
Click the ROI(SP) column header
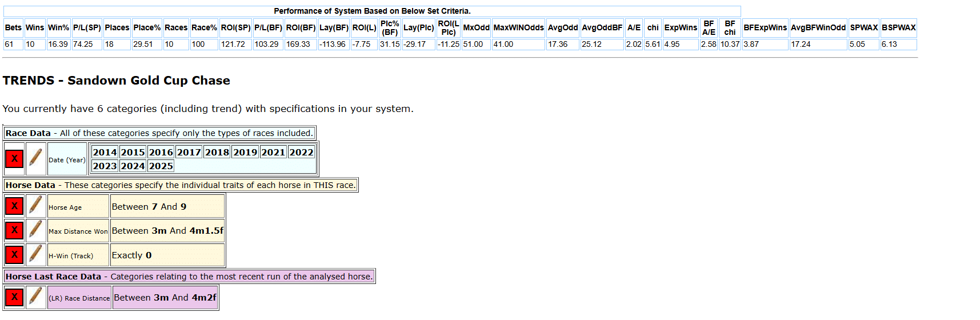point(235,27)
